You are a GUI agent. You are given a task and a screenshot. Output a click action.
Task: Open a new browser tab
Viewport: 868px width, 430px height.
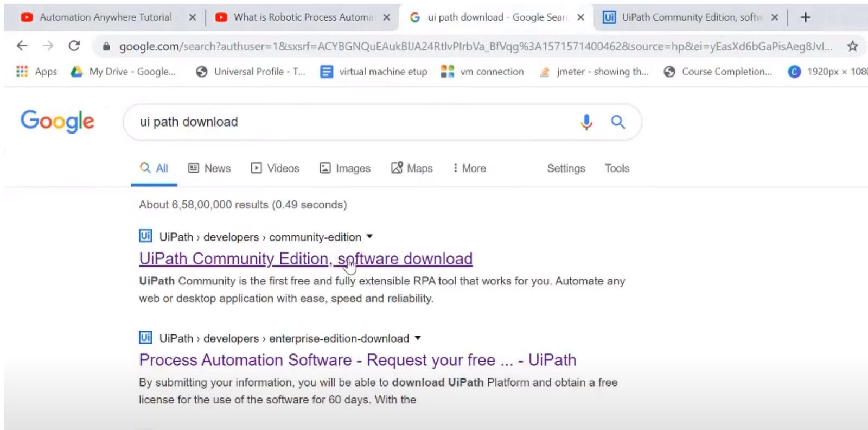[806, 17]
